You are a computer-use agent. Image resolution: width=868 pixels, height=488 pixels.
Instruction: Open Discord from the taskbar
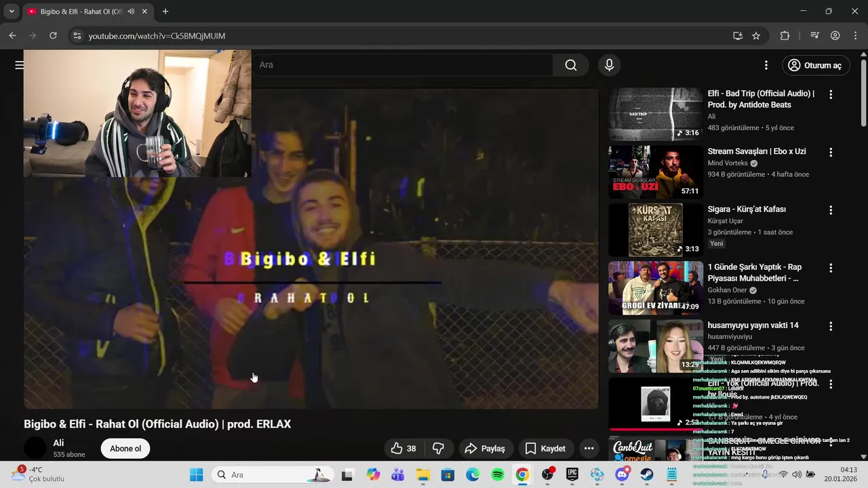pos(622,474)
